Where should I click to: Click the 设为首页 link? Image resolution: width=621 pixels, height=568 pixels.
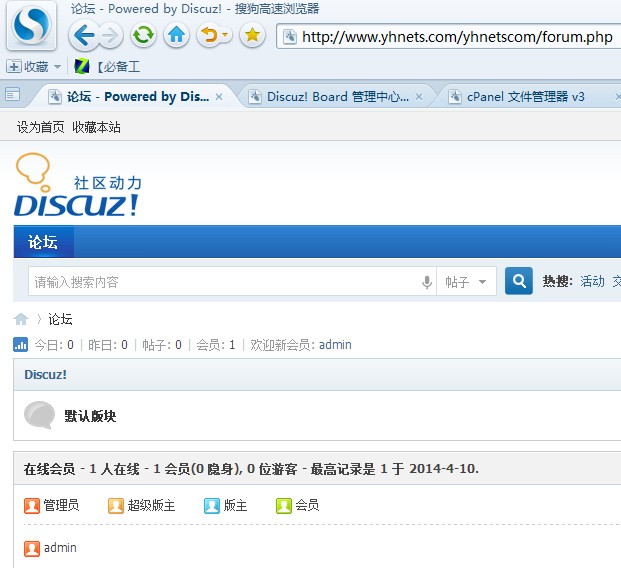pyautogui.click(x=40, y=127)
